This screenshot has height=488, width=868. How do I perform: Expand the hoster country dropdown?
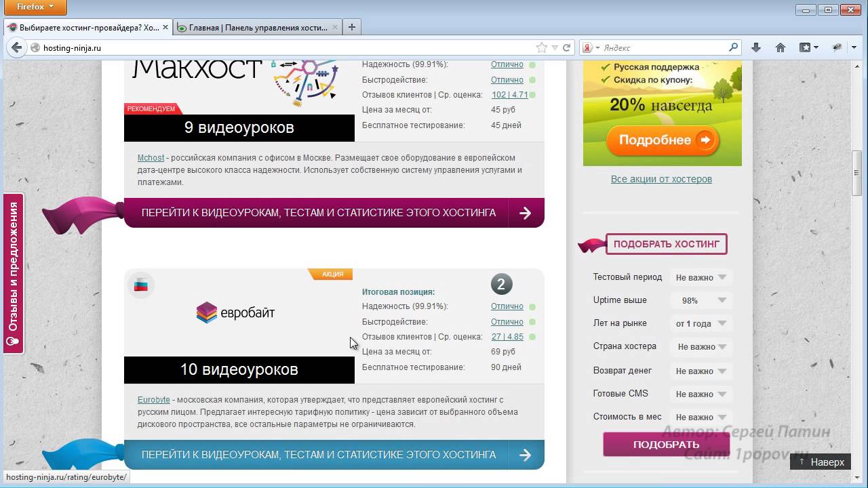pos(701,346)
